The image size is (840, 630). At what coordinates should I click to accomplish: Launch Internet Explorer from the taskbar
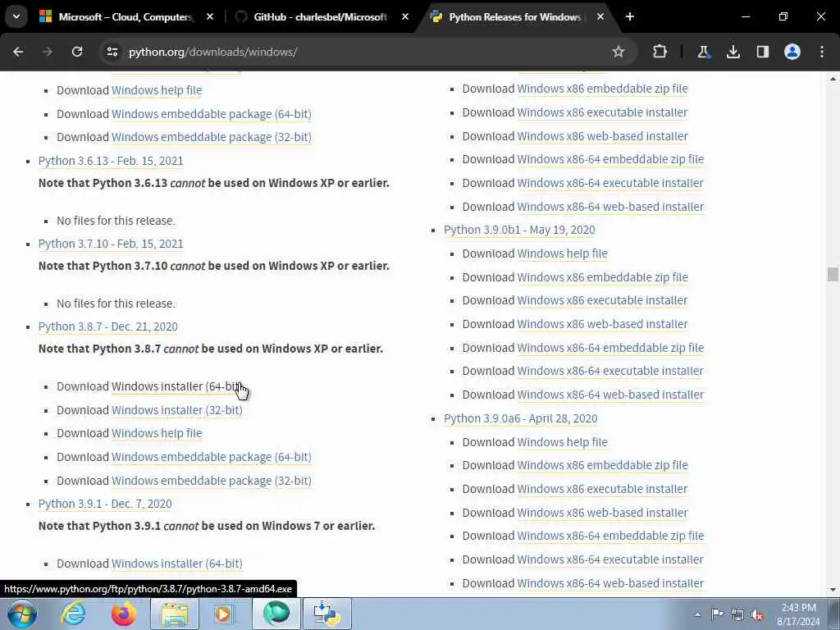pos(73,614)
